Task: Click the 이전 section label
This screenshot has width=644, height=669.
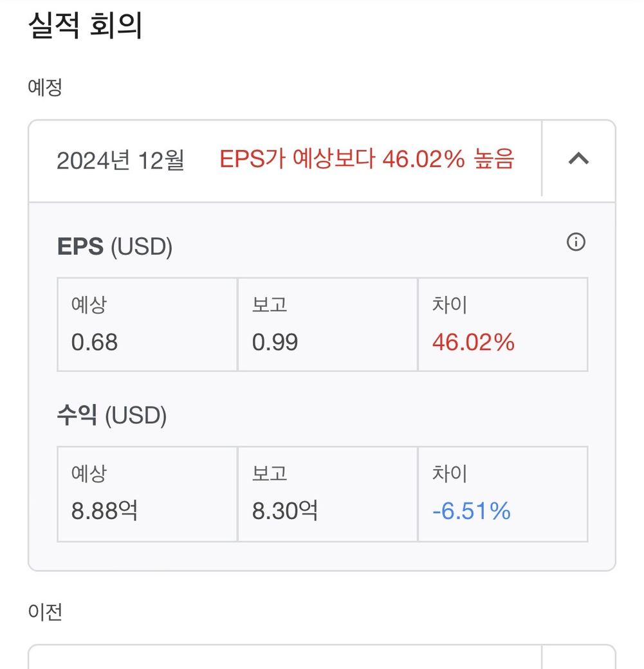Action: [45, 612]
